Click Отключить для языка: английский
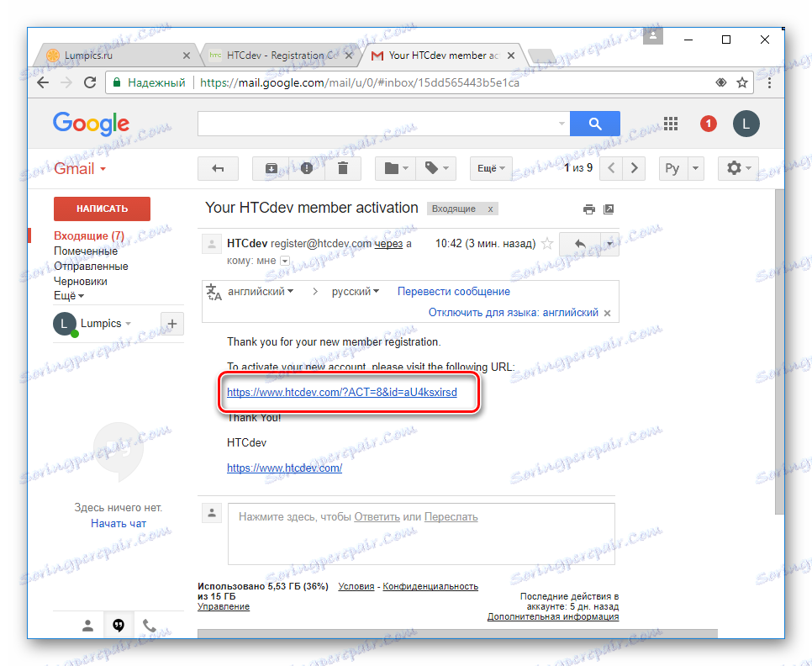The height and width of the screenshot is (666, 812). [514, 313]
